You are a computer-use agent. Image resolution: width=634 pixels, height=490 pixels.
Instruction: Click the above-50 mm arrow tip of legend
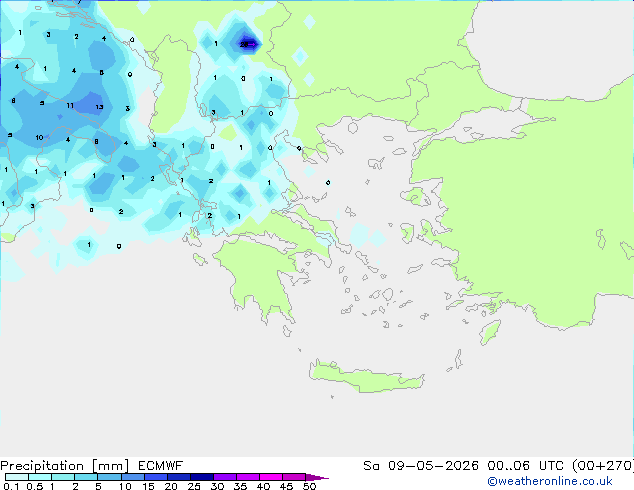tap(318, 477)
